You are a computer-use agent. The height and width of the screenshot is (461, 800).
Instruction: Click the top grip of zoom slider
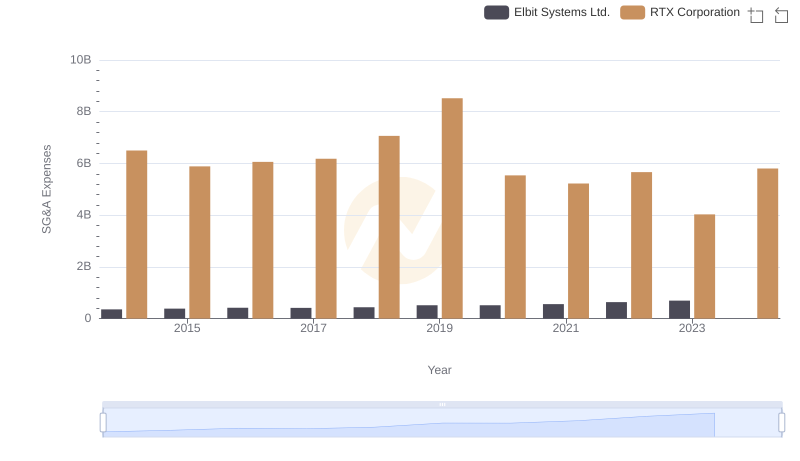click(442, 404)
